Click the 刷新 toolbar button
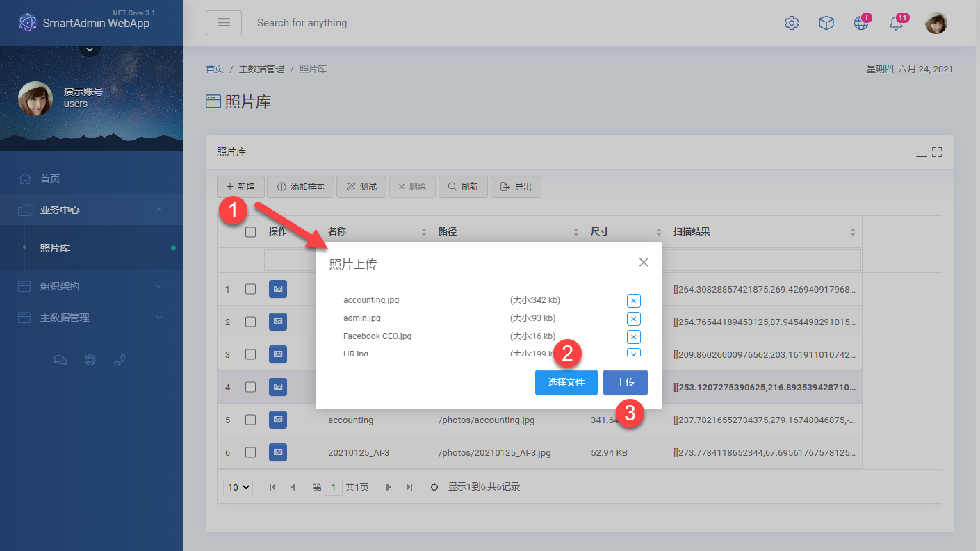The width and height of the screenshot is (980, 551). point(463,187)
